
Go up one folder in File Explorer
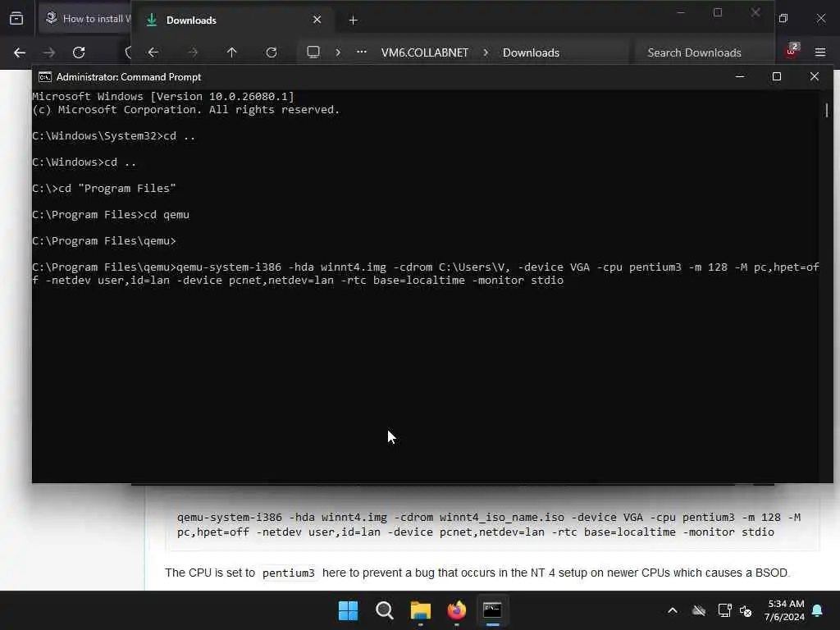click(231, 52)
